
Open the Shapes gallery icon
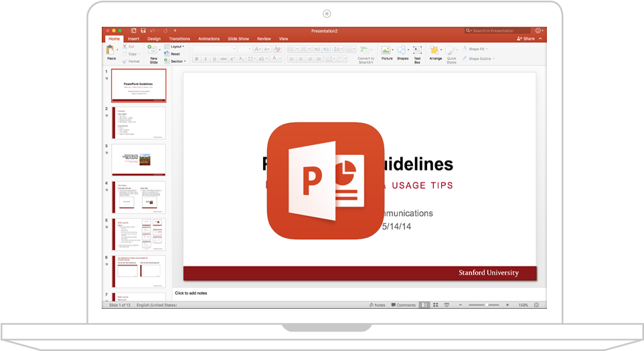coord(402,50)
